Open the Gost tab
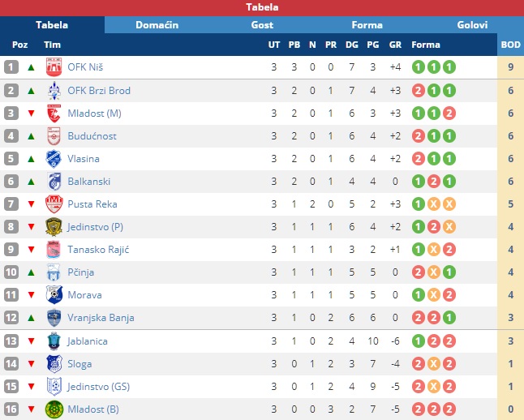This screenshot has width=524, height=420. click(262, 25)
